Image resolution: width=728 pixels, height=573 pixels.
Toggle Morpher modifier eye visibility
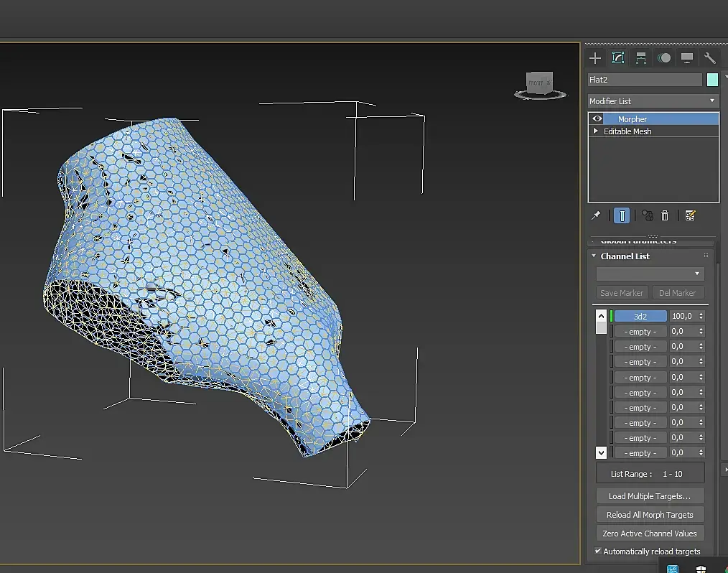pos(597,119)
